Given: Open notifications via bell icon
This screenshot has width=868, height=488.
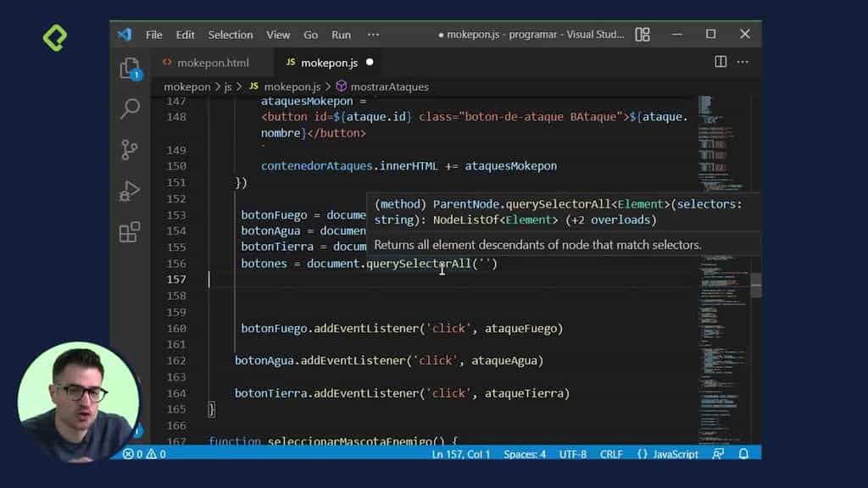Looking at the screenshot, I should click(x=744, y=453).
